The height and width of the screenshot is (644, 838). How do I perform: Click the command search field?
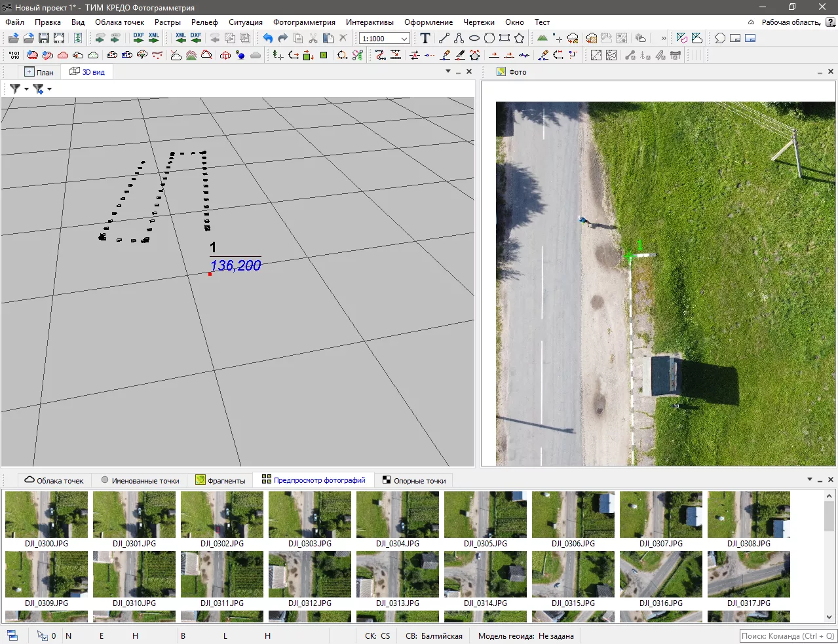coord(788,635)
